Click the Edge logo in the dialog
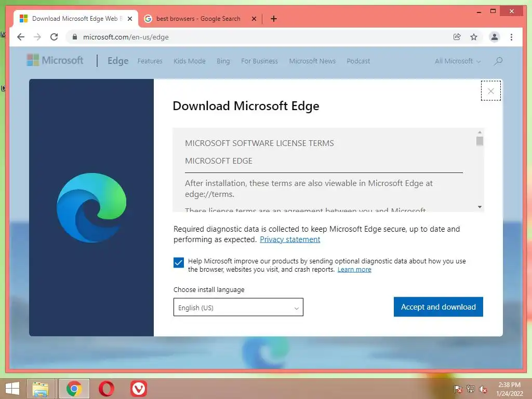Image resolution: width=532 pixels, height=399 pixels. 91,208
